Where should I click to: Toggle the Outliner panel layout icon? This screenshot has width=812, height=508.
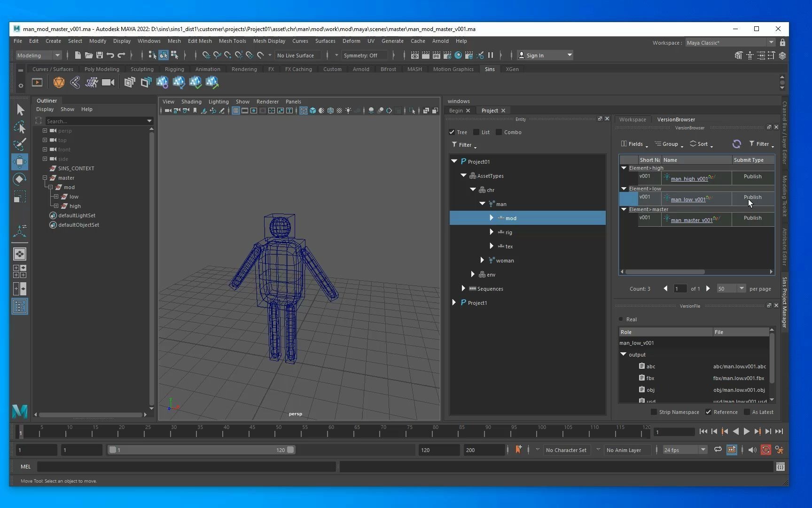[20, 307]
